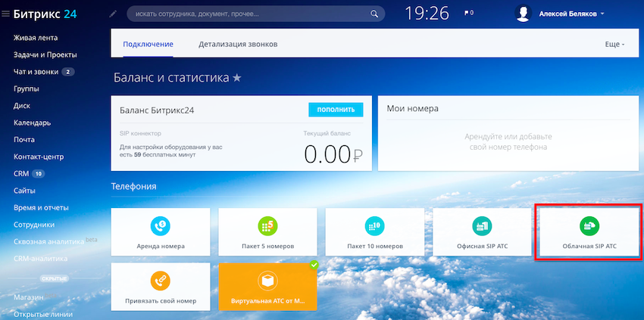This screenshot has height=320, width=644.
Task: Click the unread badge 2 on Чат и звонки
Action: point(67,72)
